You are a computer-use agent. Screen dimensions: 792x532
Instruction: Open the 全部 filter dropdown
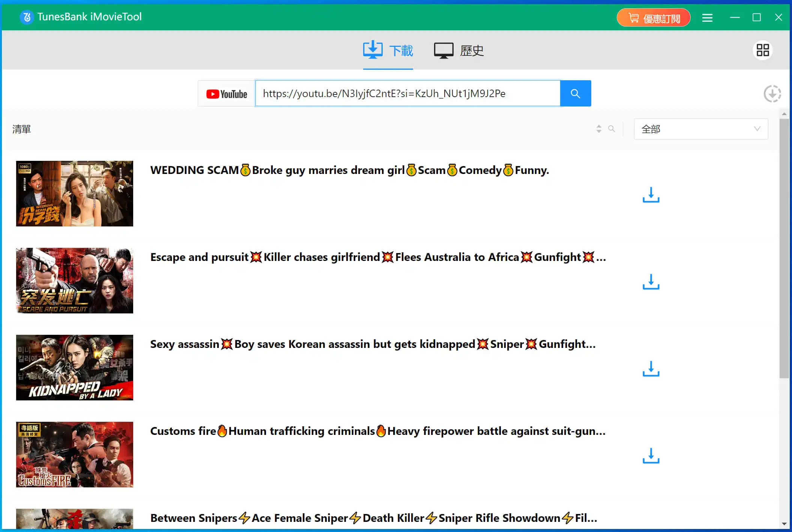pyautogui.click(x=700, y=129)
